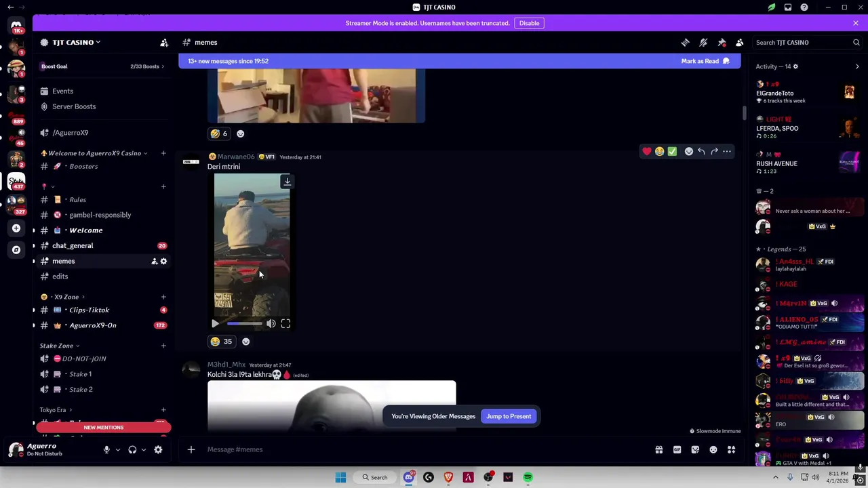868x488 pixels.
Task: Add green checkmark reaction from hover toolbar
Action: (672, 151)
